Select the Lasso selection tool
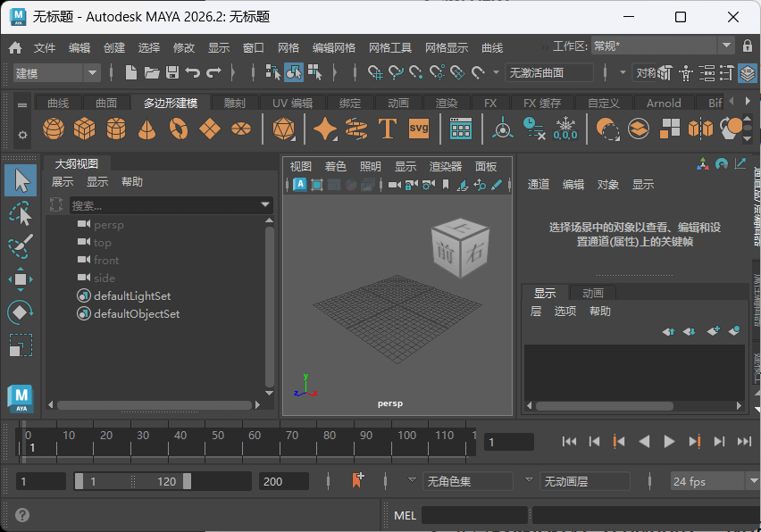761x532 pixels. coord(20,212)
